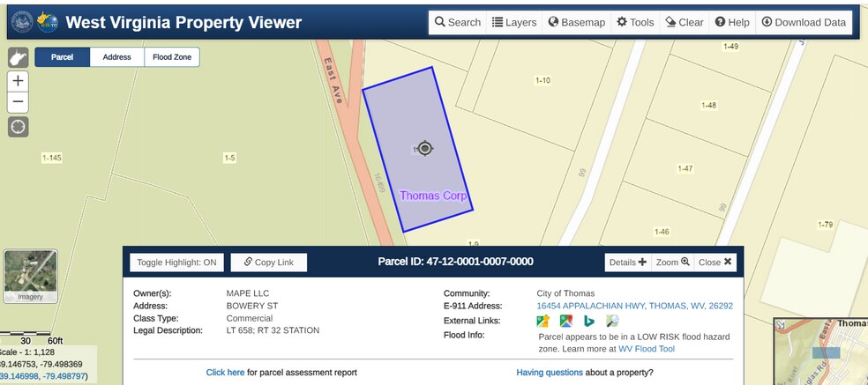The height and width of the screenshot is (385, 868).
Task: Click the locate my position button
Action: (18, 127)
